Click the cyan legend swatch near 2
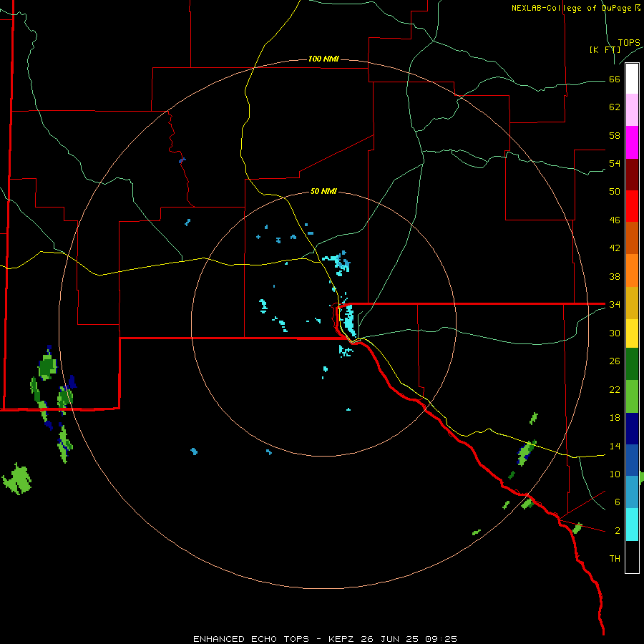Image resolution: width=644 pixels, height=644 pixels. tap(632, 525)
